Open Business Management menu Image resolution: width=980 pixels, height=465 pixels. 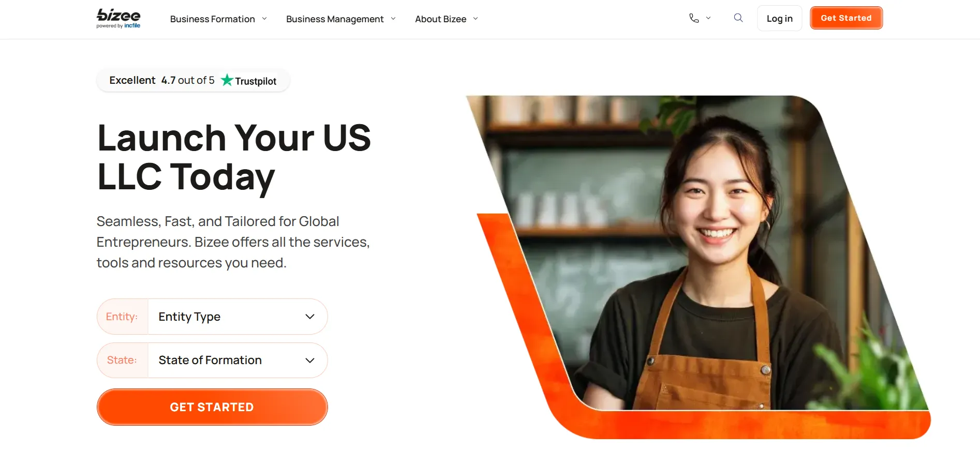(335, 19)
